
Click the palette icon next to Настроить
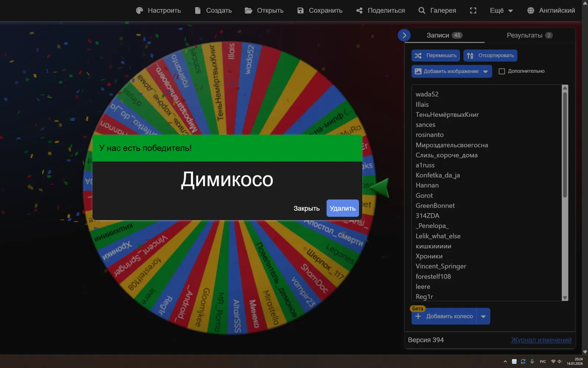(140, 10)
